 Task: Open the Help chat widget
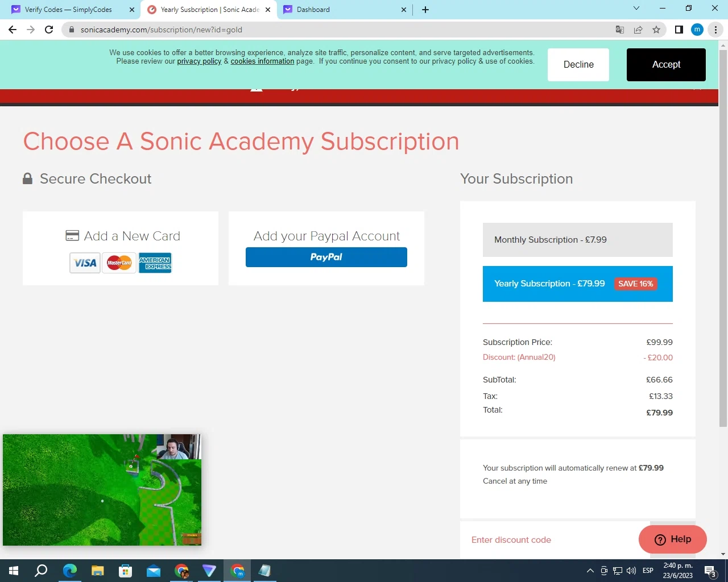coord(673,539)
